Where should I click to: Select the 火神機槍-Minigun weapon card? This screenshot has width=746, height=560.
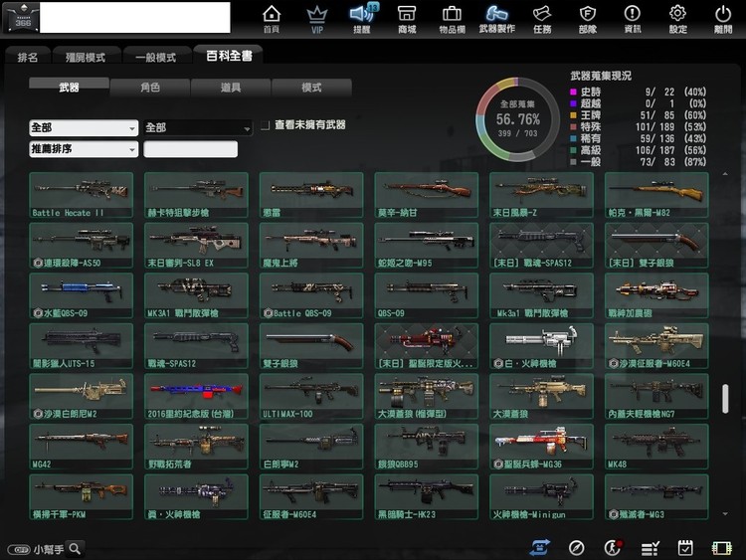(x=541, y=496)
